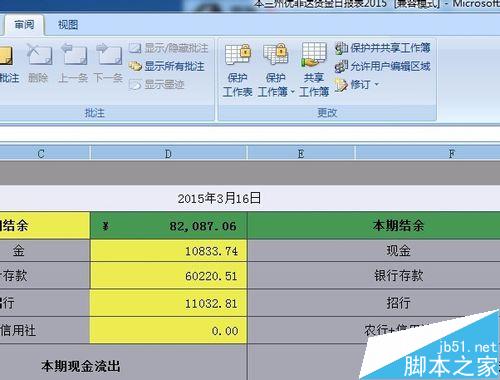The width and height of the screenshot is (500, 380).
Task: Select column D header
Action: [x=168, y=154]
